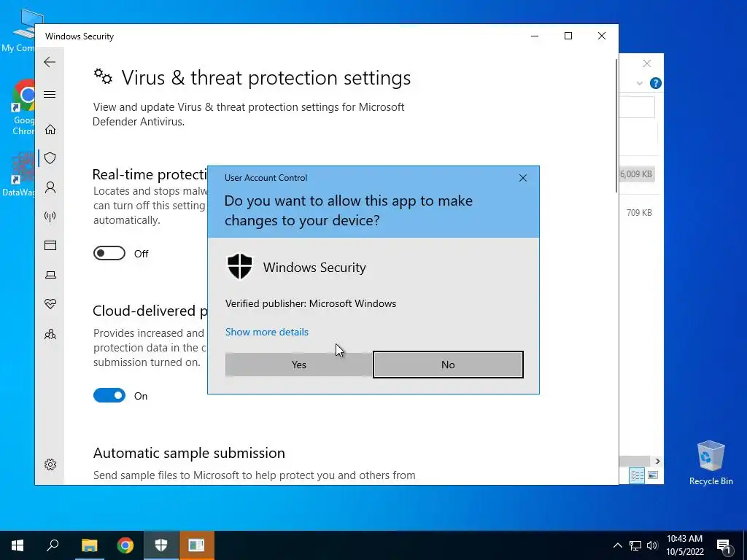This screenshot has width=747, height=560.
Task: Open Settings gear in Windows Security sidebar
Action: coord(50,464)
